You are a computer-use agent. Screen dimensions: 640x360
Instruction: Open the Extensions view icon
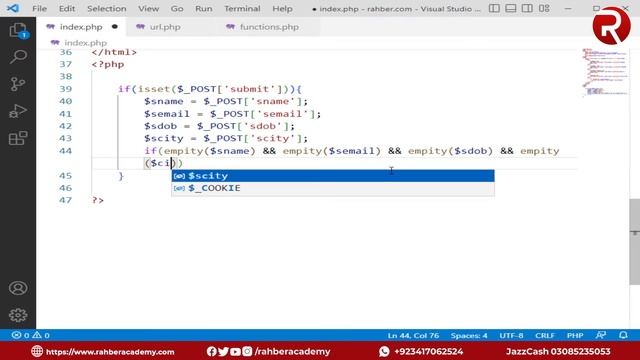18,138
